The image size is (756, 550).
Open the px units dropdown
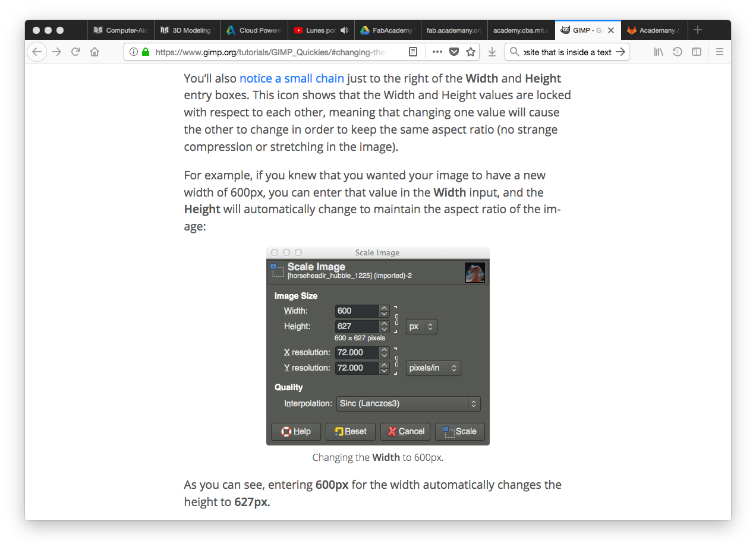coord(421,326)
